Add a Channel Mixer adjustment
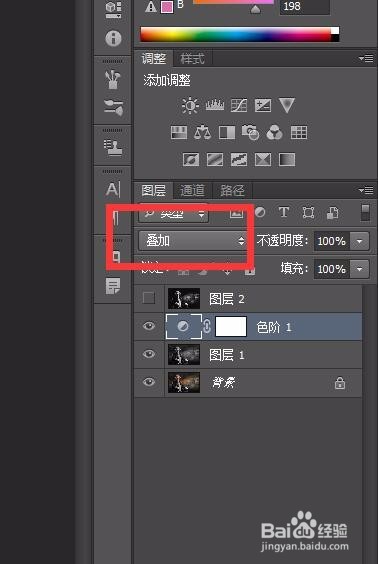378x564 pixels. [274, 133]
